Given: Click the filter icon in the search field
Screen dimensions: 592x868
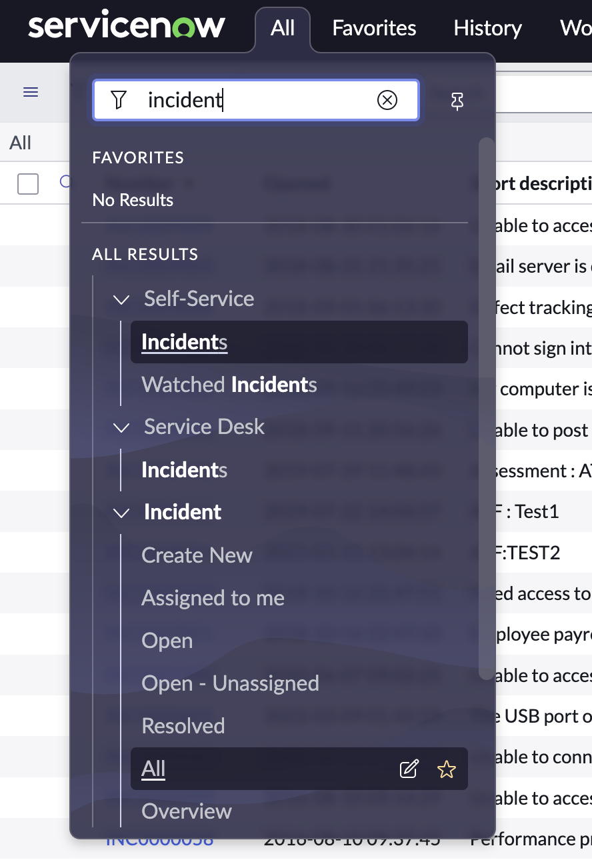Looking at the screenshot, I should pos(118,100).
